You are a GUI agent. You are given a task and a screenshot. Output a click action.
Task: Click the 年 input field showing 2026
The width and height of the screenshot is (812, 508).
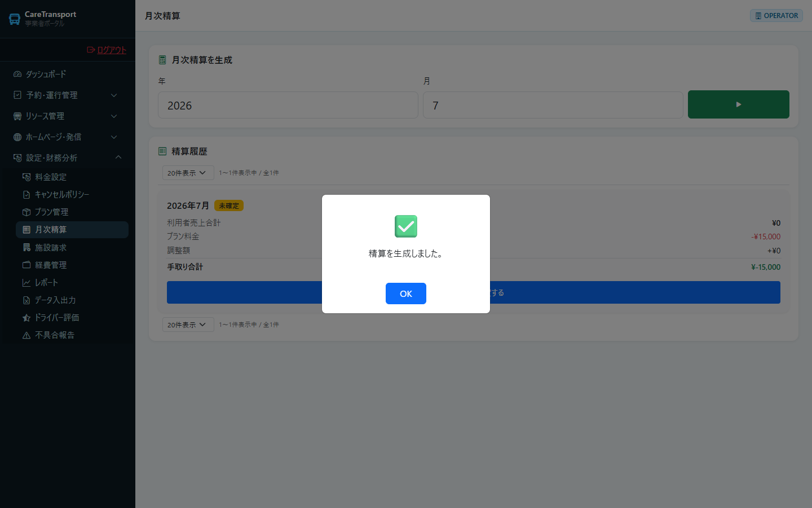coord(288,105)
